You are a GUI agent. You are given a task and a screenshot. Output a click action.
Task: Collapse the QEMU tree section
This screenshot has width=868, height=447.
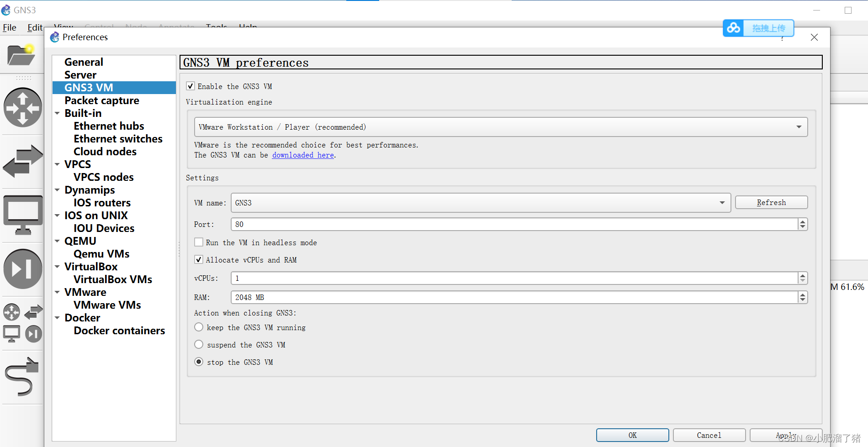point(57,241)
